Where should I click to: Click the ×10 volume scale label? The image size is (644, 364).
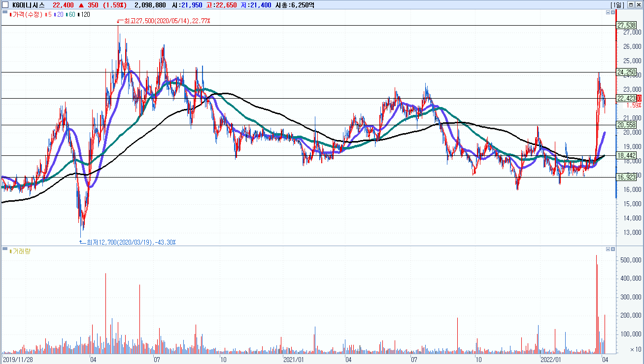coord(636,349)
